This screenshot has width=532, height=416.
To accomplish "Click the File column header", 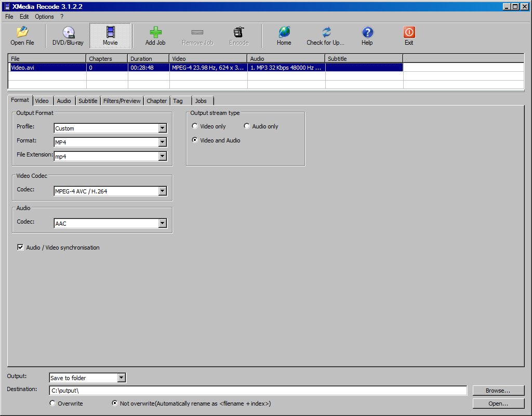I will [47, 58].
